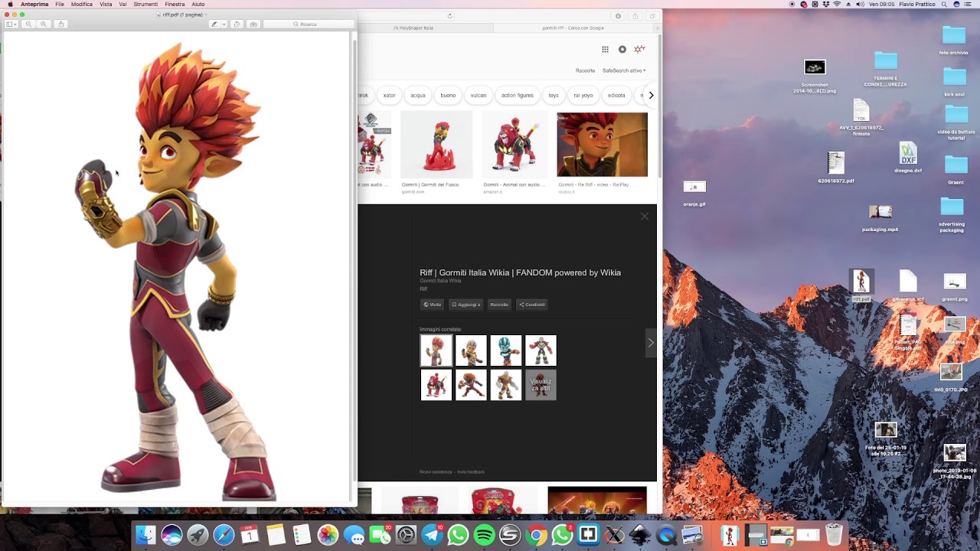980x551 pixels.
Task: Open the Strumenti menu
Action: 145,4
